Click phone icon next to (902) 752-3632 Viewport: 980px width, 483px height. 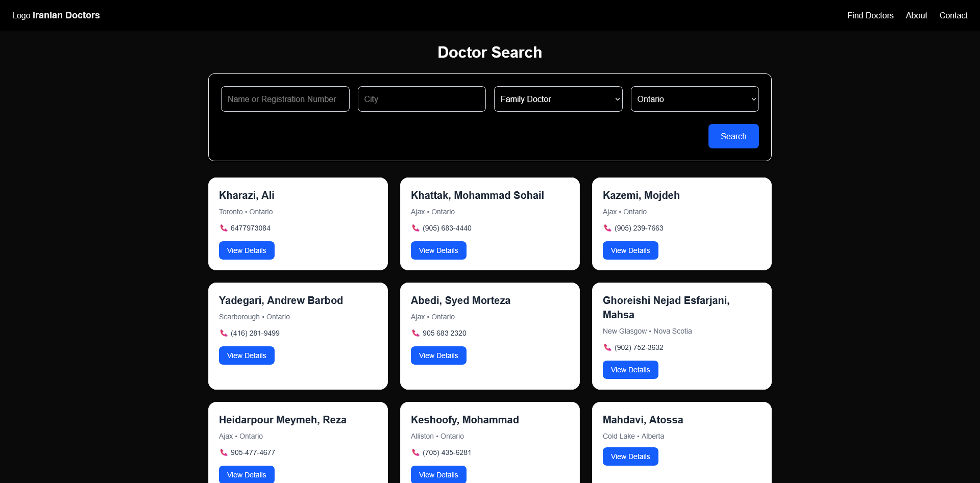point(607,347)
